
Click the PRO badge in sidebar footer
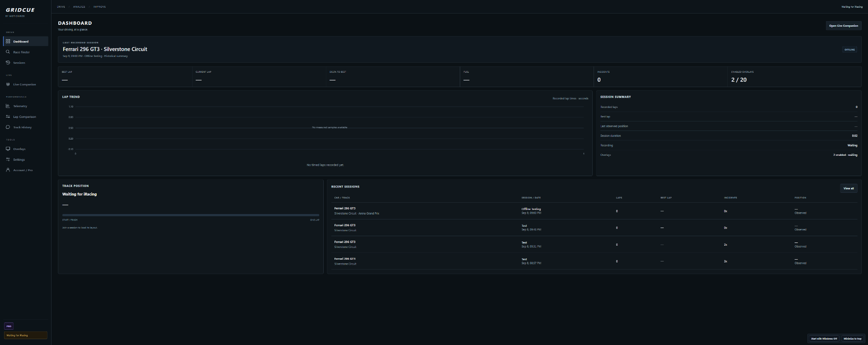9,326
